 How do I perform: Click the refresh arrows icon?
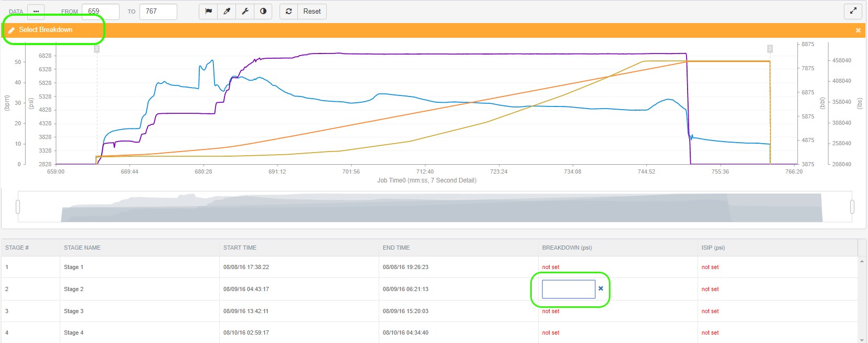pos(289,12)
